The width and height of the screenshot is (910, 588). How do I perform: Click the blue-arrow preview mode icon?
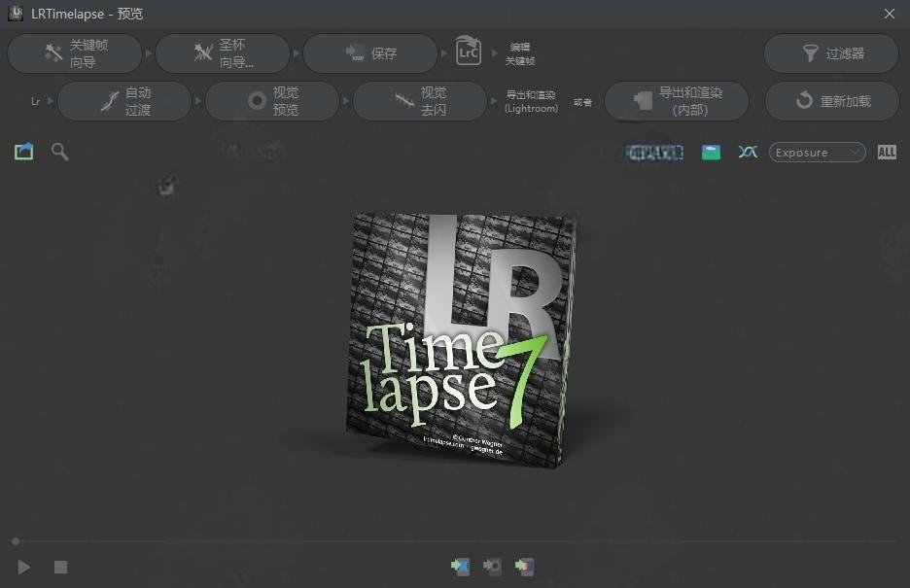tap(460, 566)
